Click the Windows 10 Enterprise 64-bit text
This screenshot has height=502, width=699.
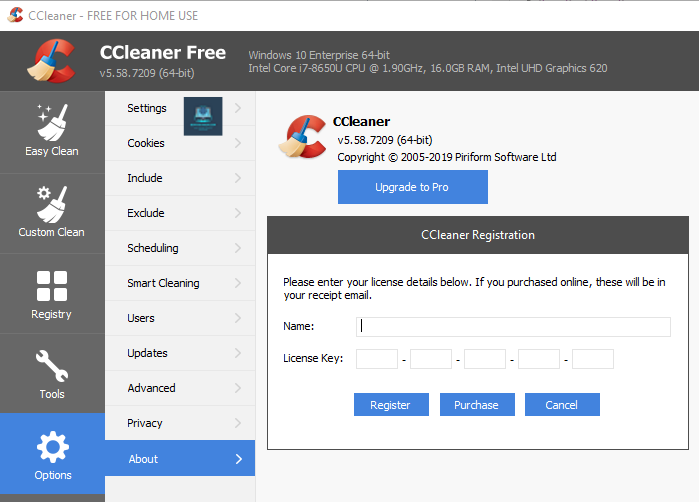[319, 55]
